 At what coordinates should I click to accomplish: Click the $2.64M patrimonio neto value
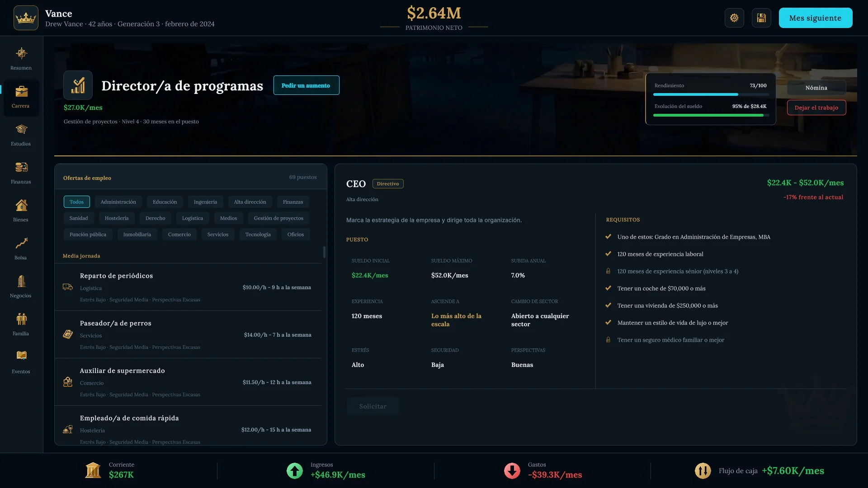point(434,13)
